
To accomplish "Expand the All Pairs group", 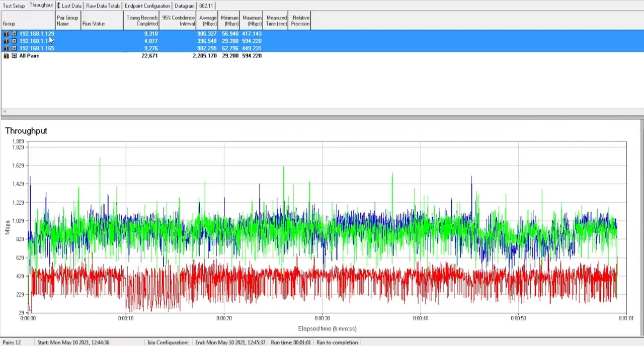I will point(14,56).
